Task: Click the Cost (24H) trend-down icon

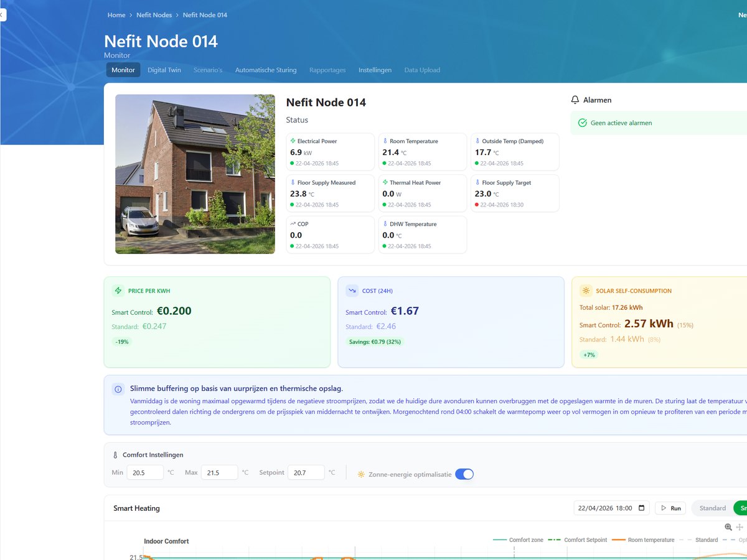Action: (x=352, y=291)
